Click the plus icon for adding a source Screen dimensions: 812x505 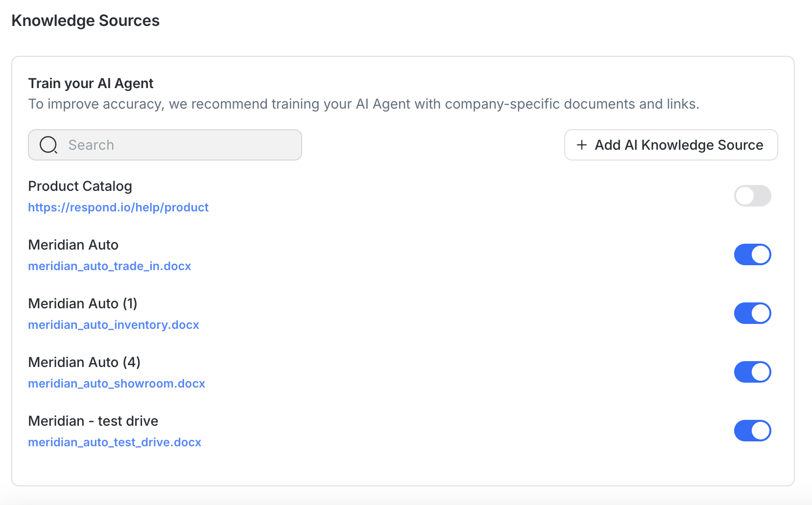[582, 145]
